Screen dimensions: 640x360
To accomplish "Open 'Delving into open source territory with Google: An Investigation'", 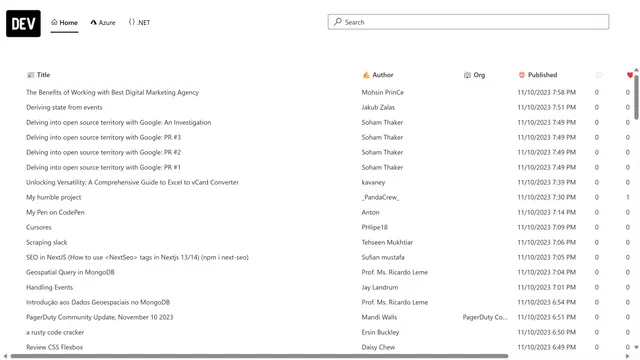I will pos(118,122).
